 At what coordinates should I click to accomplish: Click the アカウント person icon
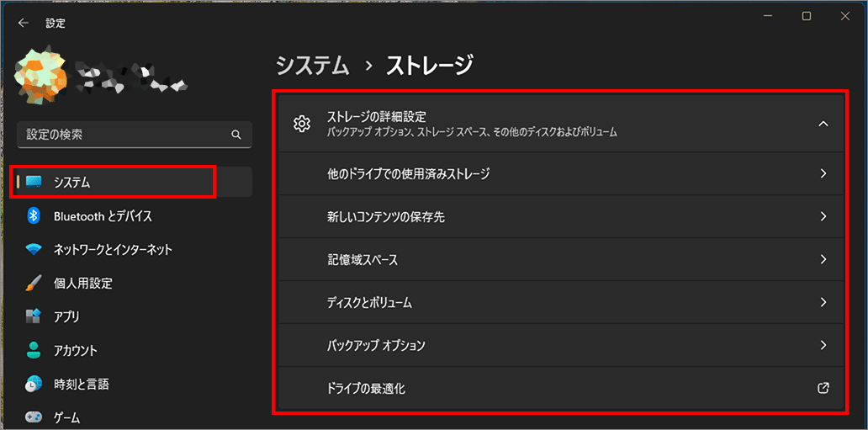click(34, 351)
